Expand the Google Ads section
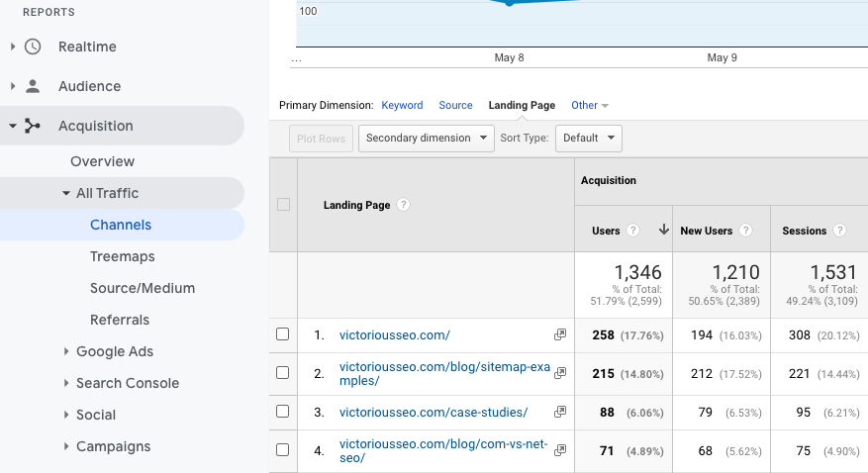Image resolution: width=868 pixels, height=473 pixels. click(66, 351)
